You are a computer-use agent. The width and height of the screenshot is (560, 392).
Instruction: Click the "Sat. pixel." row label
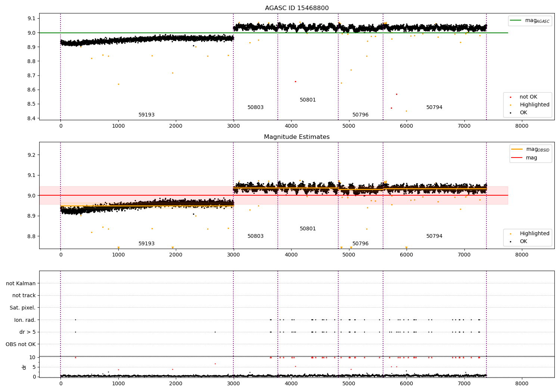tap(22, 308)
